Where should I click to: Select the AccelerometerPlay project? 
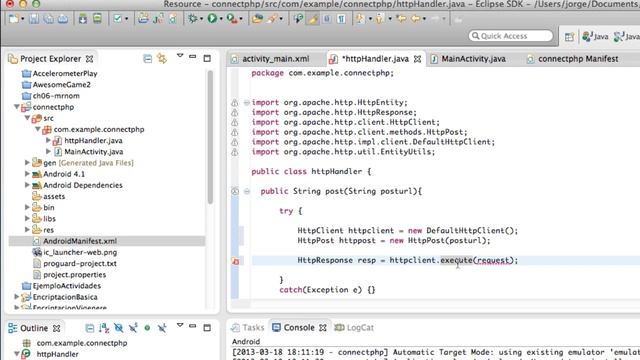[65, 73]
